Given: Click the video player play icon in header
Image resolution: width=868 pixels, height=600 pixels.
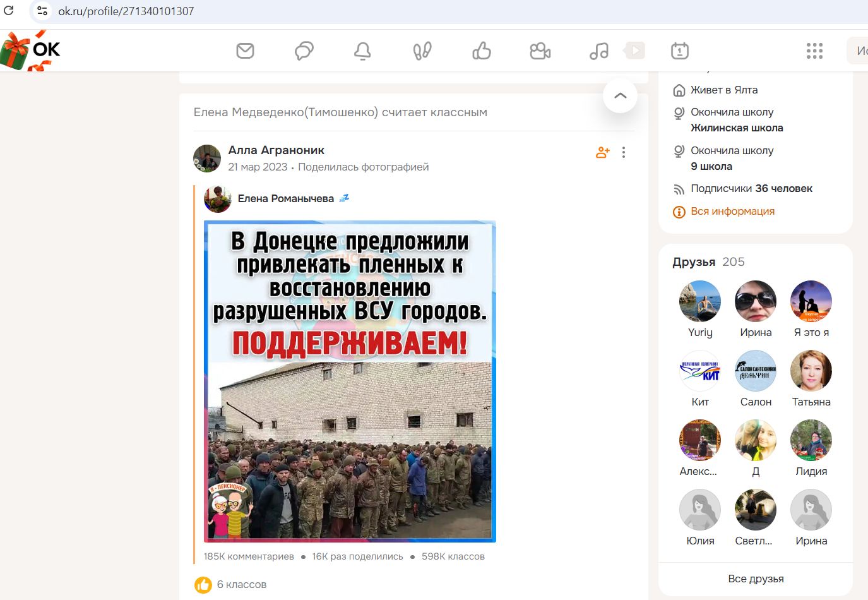Looking at the screenshot, I should pyautogui.click(x=634, y=50).
